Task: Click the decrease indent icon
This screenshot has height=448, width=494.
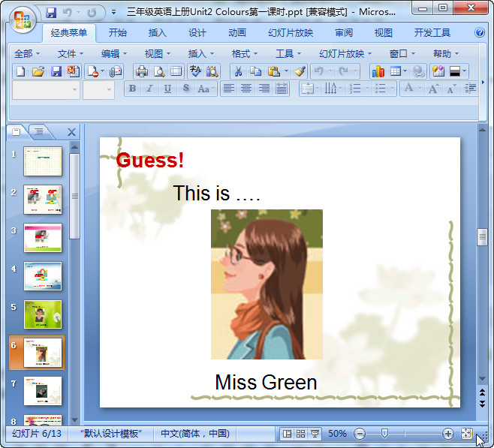Action: [471, 89]
